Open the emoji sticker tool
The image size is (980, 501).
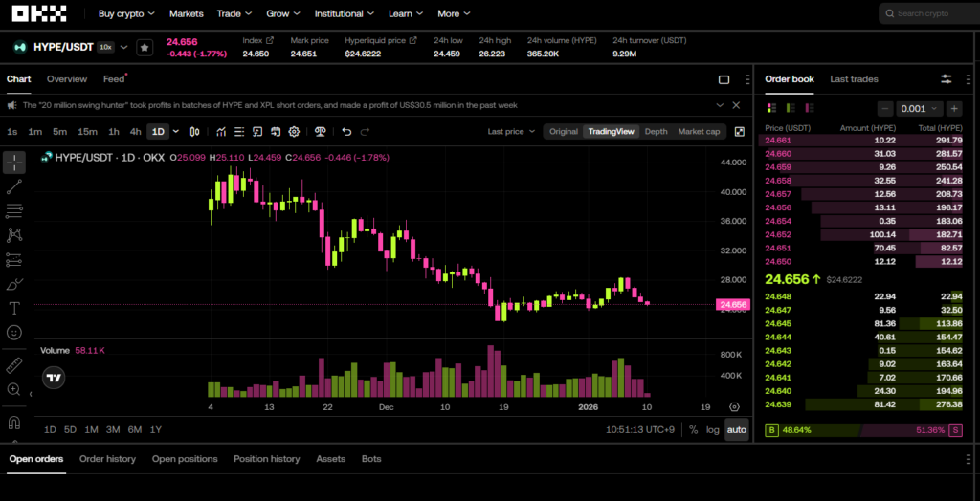click(x=14, y=333)
